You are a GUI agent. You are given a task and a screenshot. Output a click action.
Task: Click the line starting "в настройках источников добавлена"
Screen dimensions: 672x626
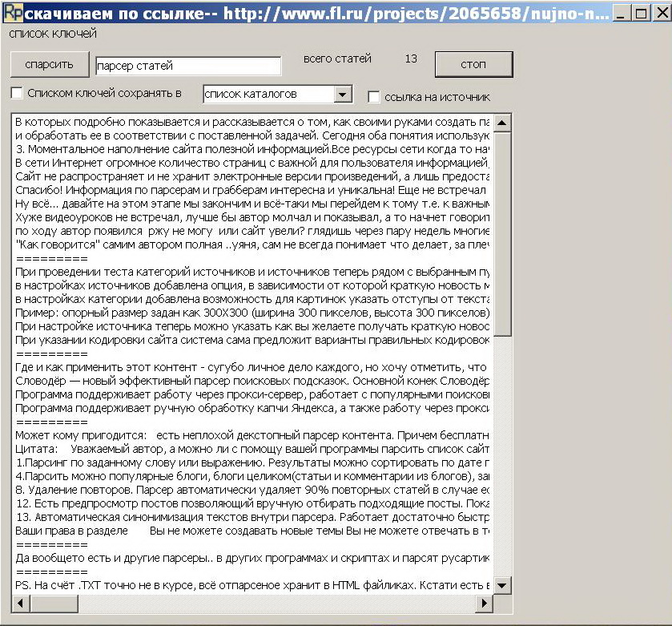coord(252,285)
